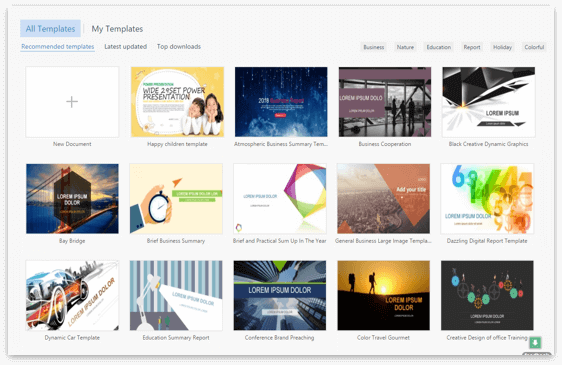Click the 'Dazzling Digital Report Template' caption
Viewport: 562px width, 365px height.
pos(487,241)
